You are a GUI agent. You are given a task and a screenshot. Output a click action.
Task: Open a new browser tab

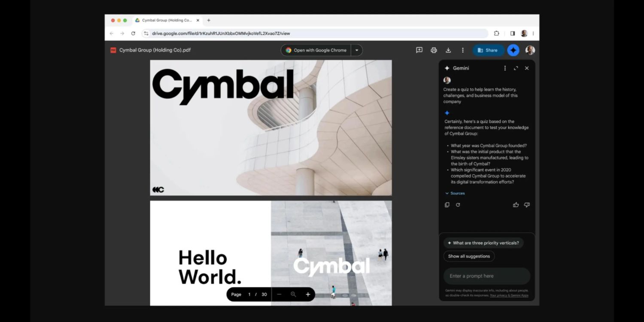(209, 20)
